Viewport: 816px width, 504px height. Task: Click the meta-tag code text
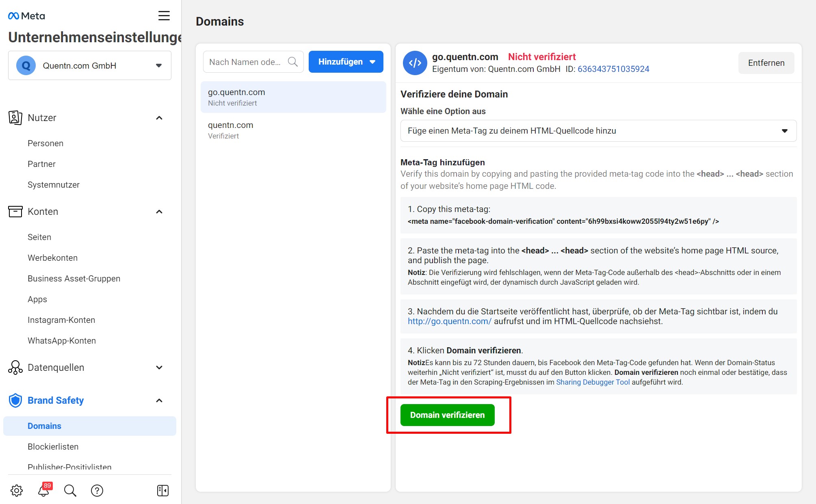point(563,221)
